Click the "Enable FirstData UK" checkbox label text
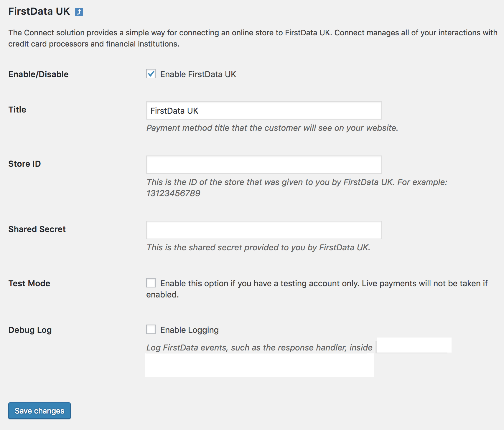The height and width of the screenshot is (430, 504). (198, 75)
